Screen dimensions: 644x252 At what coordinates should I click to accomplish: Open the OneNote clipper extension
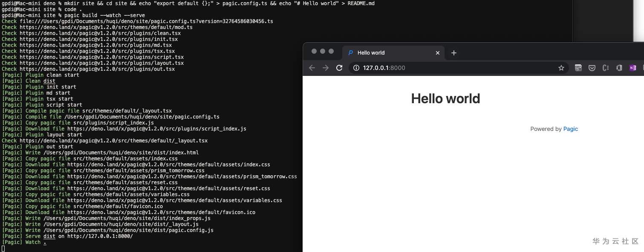632,68
